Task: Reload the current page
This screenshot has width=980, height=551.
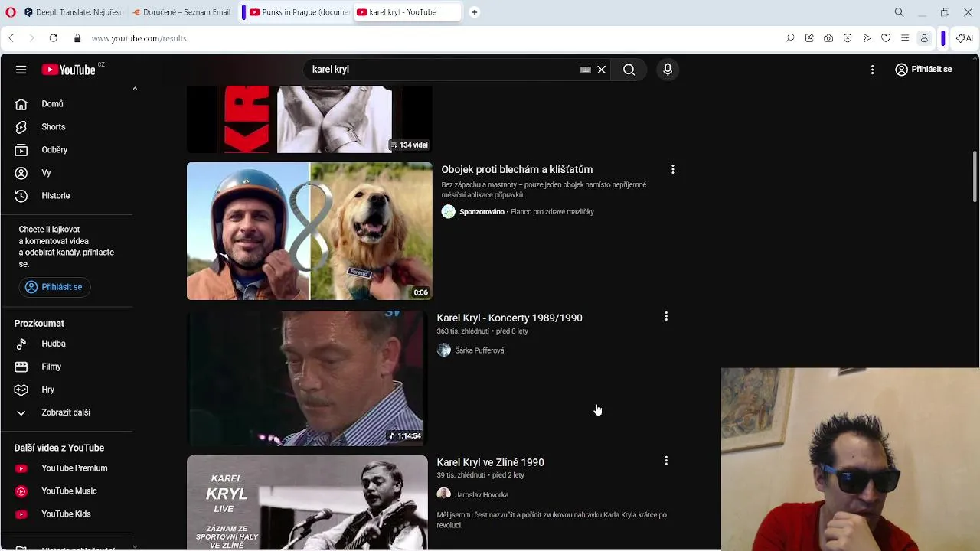Action: 53,38
